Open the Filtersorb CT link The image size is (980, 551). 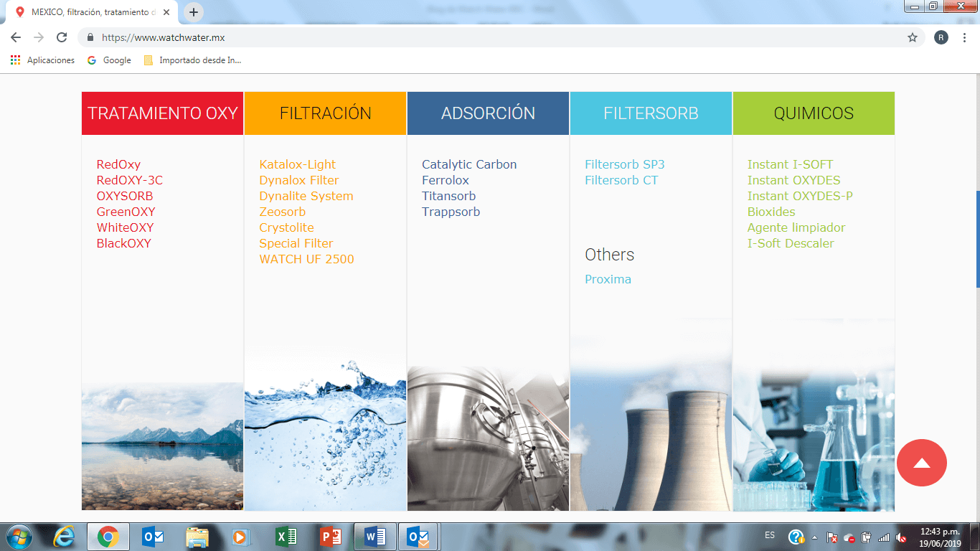(621, 180)
